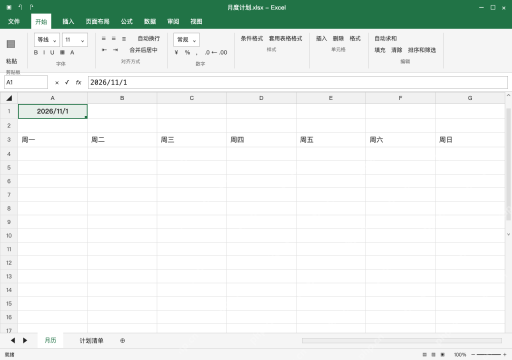
Task: Apply the percent style
Action: (187, 52)
